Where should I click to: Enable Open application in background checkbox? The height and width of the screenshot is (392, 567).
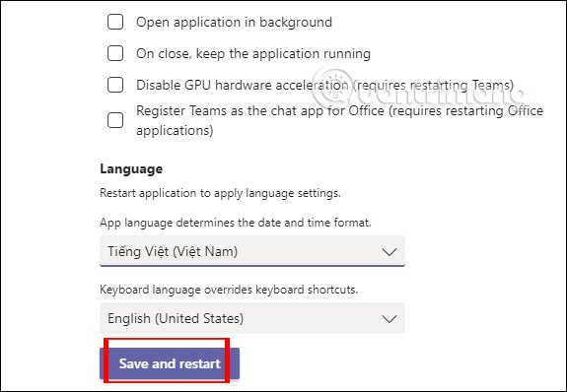click(x=115, y=22)
